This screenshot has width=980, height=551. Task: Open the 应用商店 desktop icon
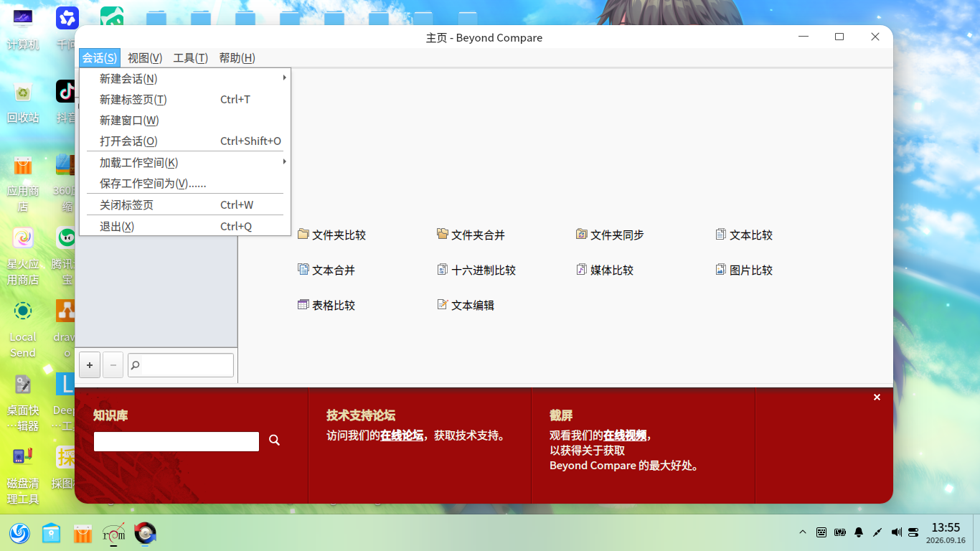tap(23, 183)
